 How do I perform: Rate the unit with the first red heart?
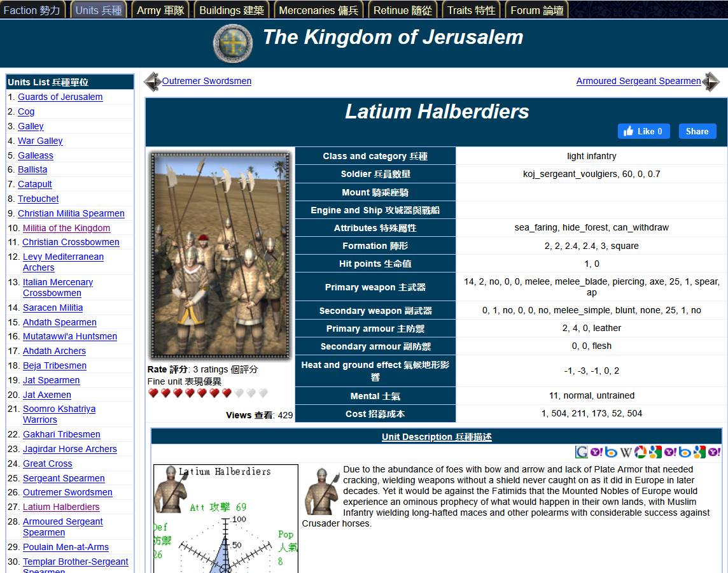153,393
